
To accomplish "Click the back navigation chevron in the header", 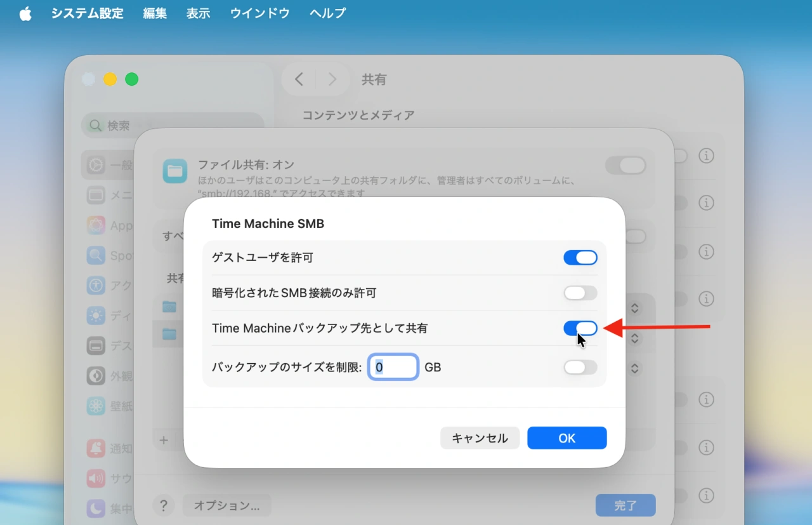I will [299, 79].
